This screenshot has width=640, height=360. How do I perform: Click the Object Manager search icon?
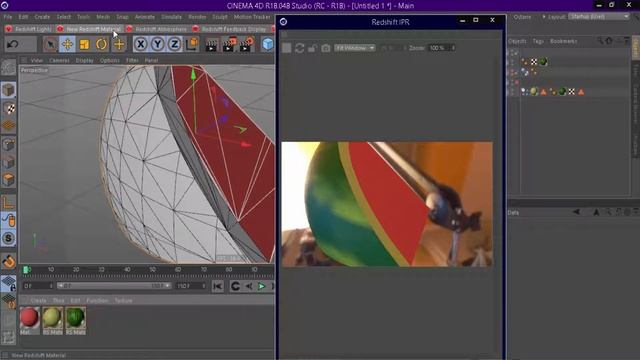click(600, 40)
